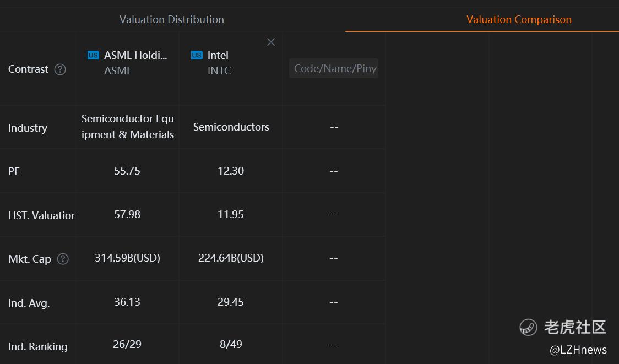Image resolution: width=619 pixels, height=364 pixels.
Task: Click the Ind. Avg. value 29.45
Action: coord(231,302)
